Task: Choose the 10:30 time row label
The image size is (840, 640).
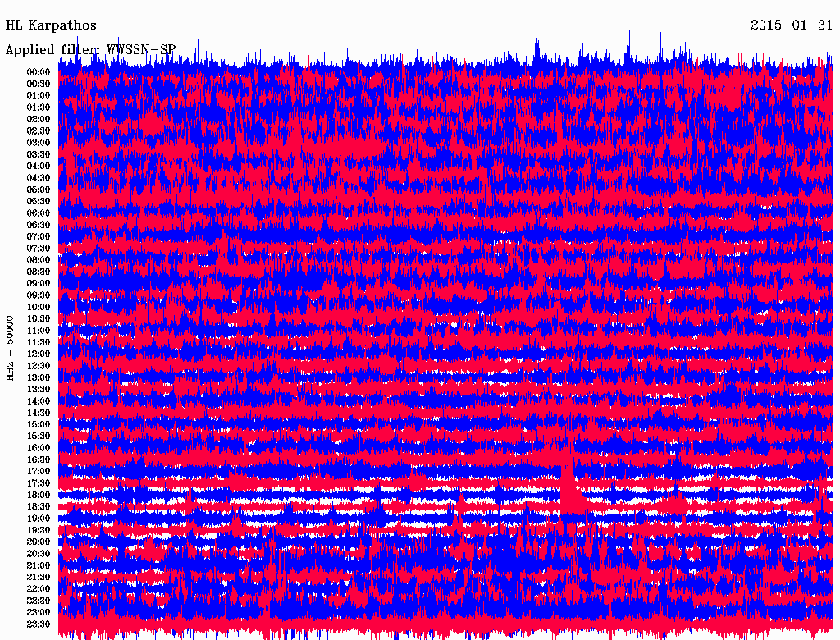Action: [x=39, y=318]
